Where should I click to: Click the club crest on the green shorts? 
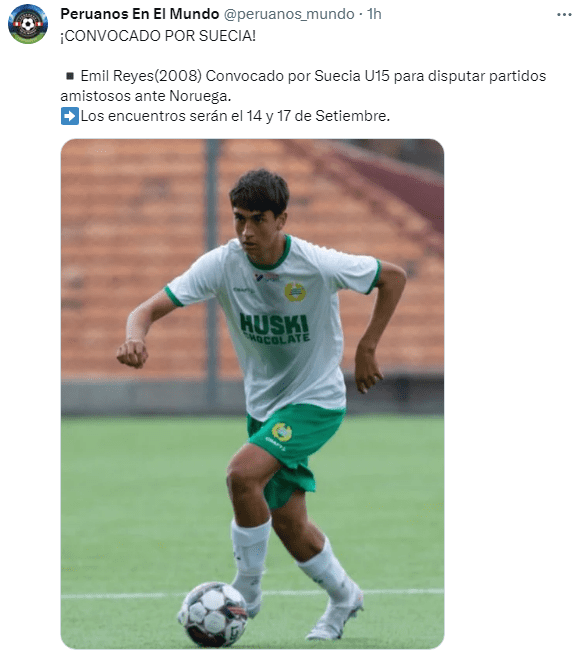point(282,432)
